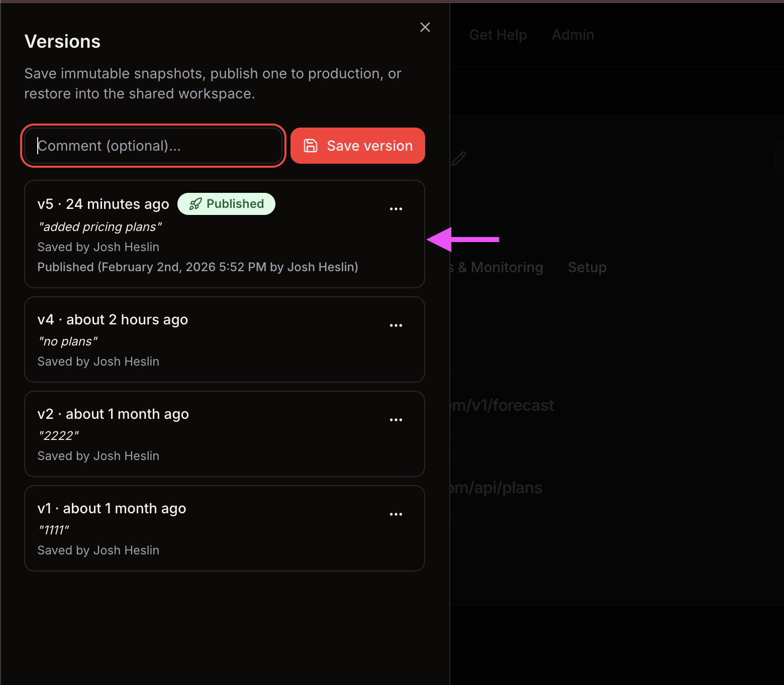Click the pencil edit icon

click(459, 159)
